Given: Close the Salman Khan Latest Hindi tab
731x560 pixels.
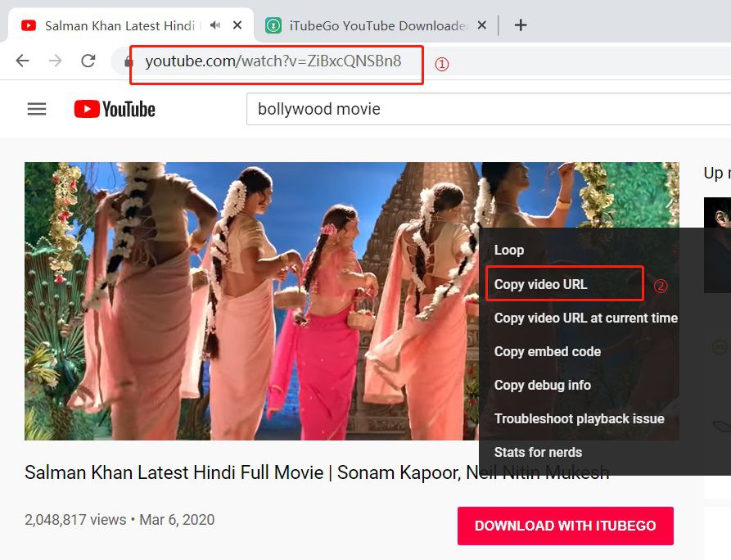Looking at the screenshot, I should coord(237,25).
